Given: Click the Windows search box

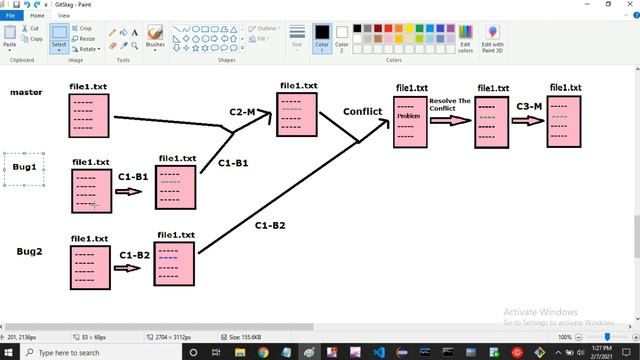Looking at the screenshot, I should [x=100, y=352].
